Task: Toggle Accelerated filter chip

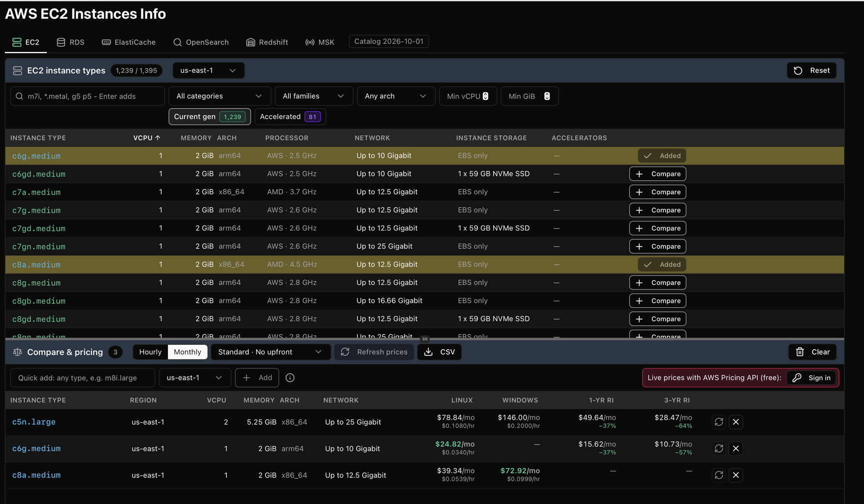Action: point(290,117)
